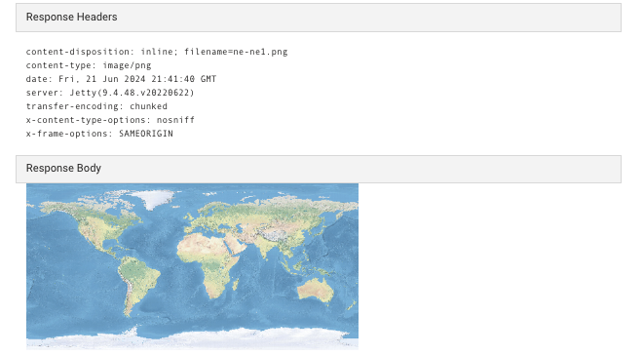
Task: Click the x-frame-options SAMEORIGIN line
Action: tap(99, 134)
